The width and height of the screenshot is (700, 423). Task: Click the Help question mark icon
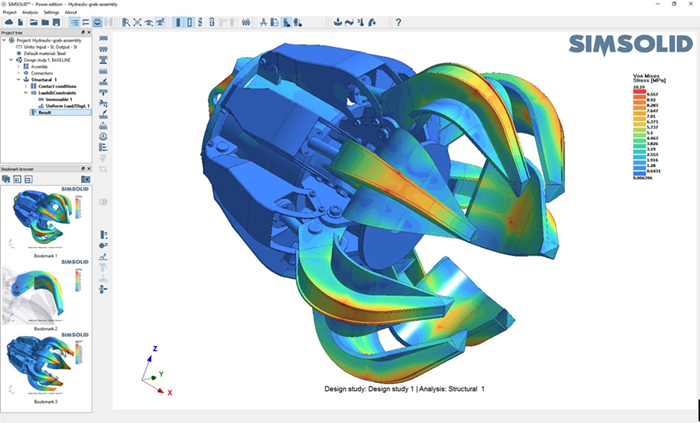click(399, 22)
